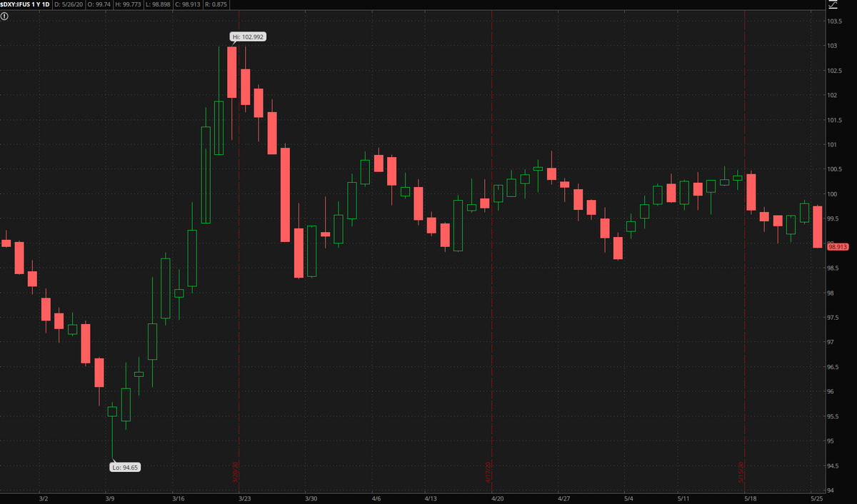This screenshot has height=504, width=857.
Task: Click the 4/13 date axis label
Action: tap(430, 499)
